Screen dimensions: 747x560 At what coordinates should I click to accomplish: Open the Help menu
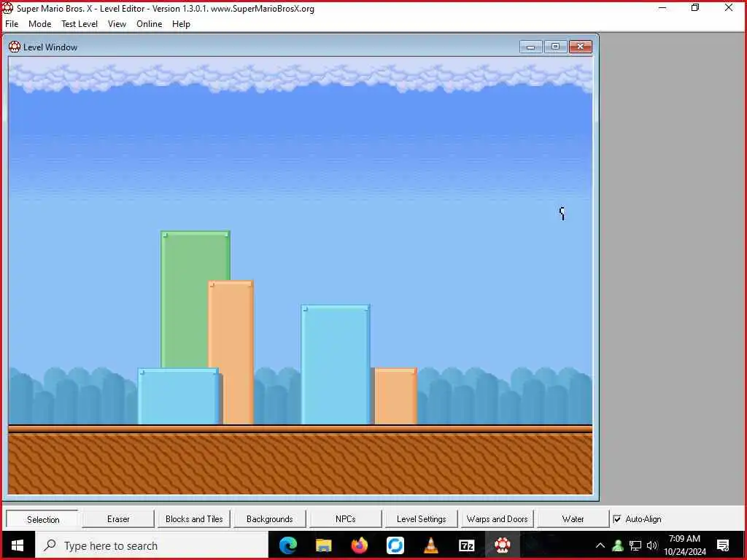[181, 24]
